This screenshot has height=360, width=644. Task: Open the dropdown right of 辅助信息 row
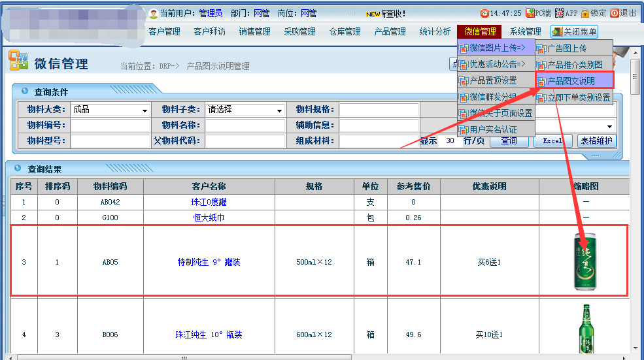(609, 126)
